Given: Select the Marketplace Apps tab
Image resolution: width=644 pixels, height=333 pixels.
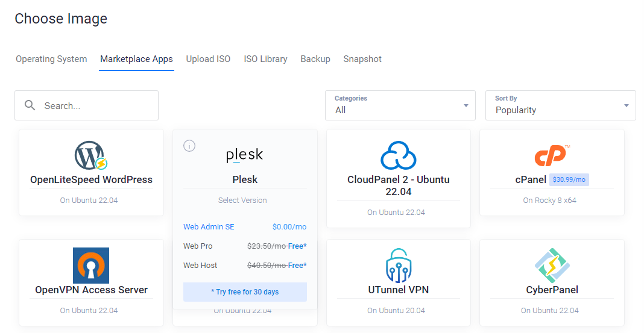Looking at the screenshot, I should [x=136, y=59].
